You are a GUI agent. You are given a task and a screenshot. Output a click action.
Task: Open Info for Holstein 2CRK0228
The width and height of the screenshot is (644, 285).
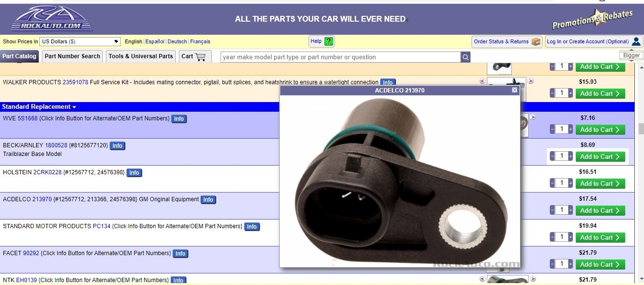134,173
